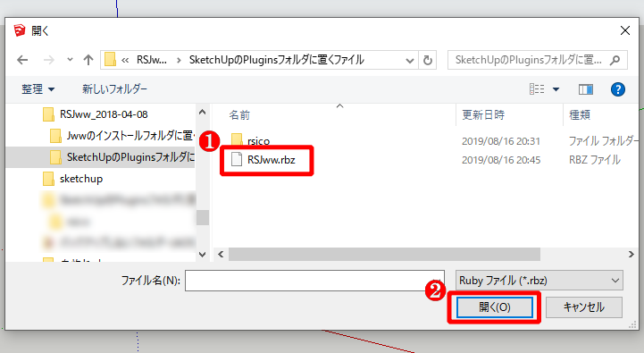Select Jwwのインストールフォルダ tree item
Screen dimensions: 644x353
pos(130,136)
